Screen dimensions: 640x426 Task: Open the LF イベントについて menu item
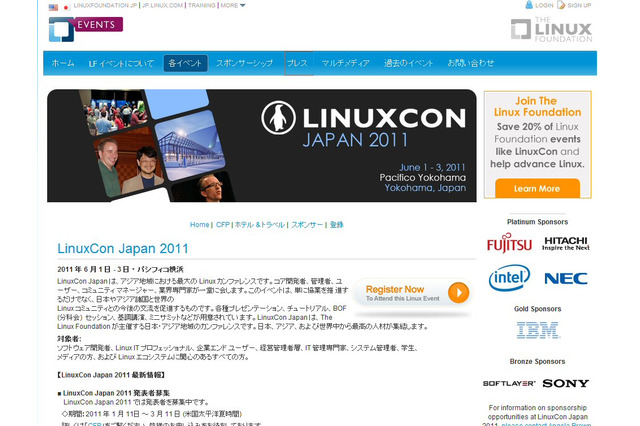[x=121, y=63]
